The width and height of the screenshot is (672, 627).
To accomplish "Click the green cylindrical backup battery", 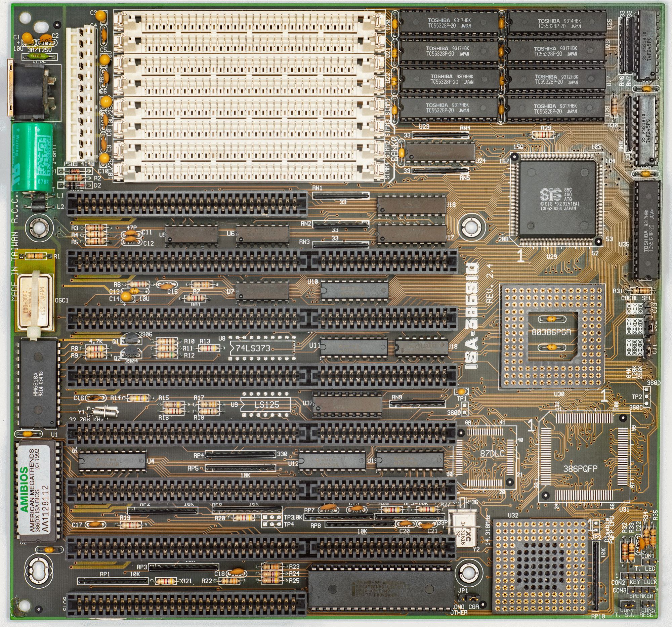I will (33, 158).
